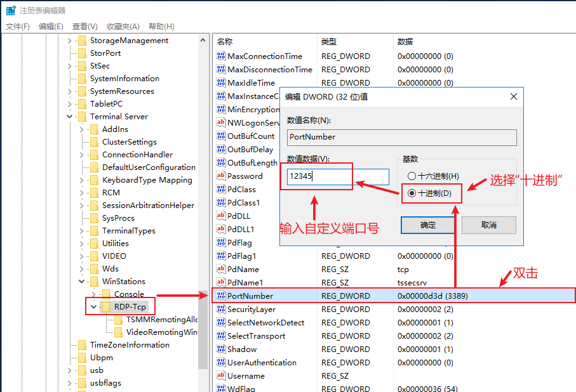Screen dimensions: 576x392
Task: Click tree pane vertical scrollbar thumb
Action: coord(203,330)
